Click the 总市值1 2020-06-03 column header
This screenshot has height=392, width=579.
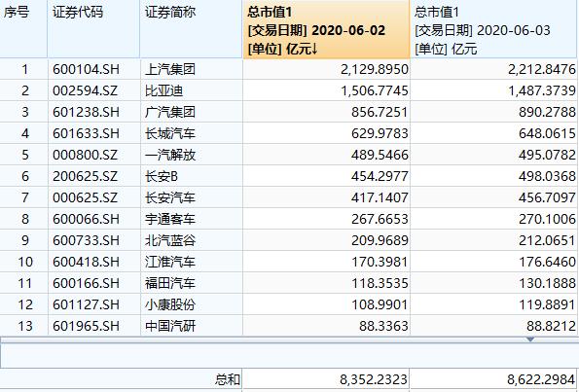pyautogui.click(x=493, y=29)
